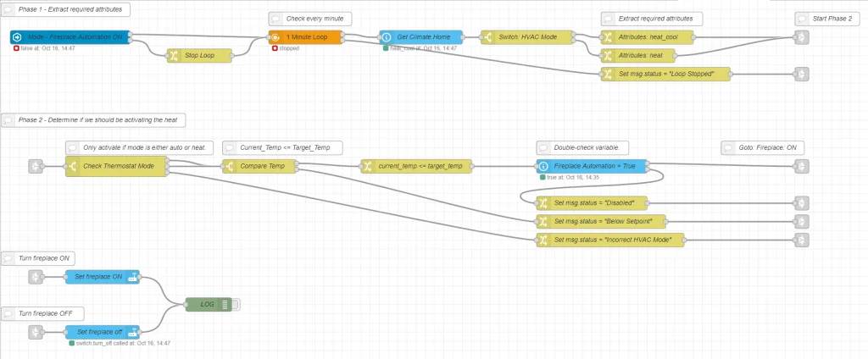Click the Turn fireplace ON comment

[37, 258]
